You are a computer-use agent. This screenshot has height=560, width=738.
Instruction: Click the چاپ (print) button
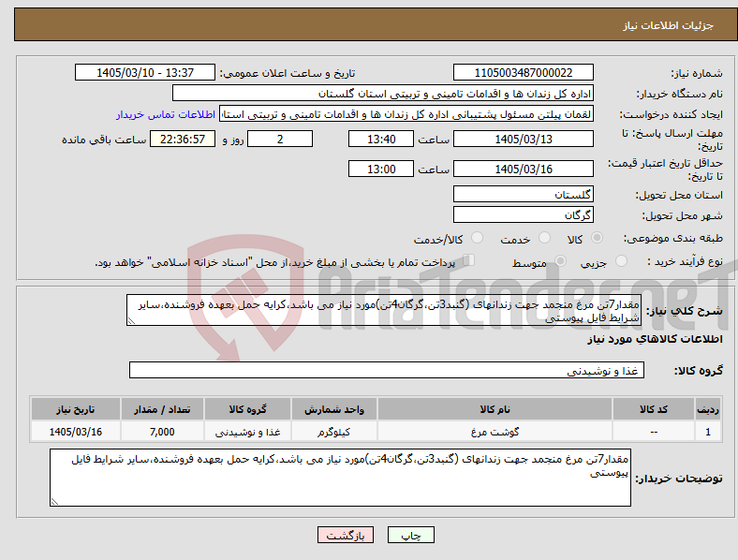point(410,535)
